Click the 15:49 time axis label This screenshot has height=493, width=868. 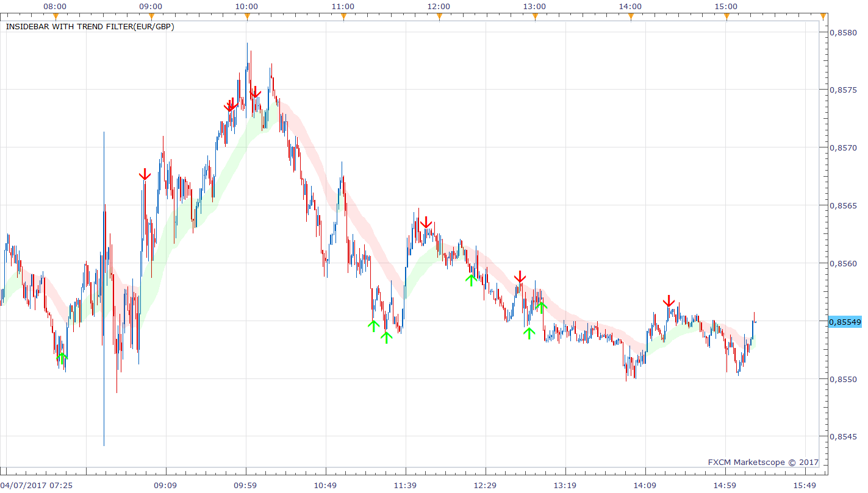click(x=805, y=486)
